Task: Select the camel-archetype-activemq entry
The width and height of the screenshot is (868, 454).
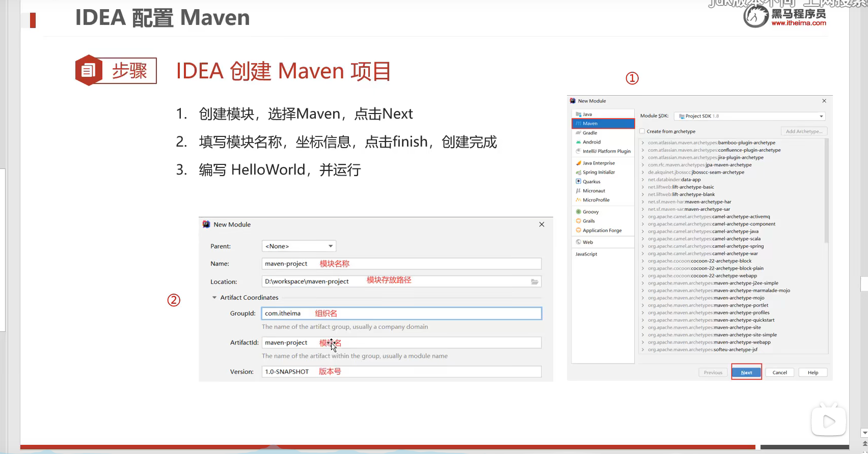Action: click(709, 217)
